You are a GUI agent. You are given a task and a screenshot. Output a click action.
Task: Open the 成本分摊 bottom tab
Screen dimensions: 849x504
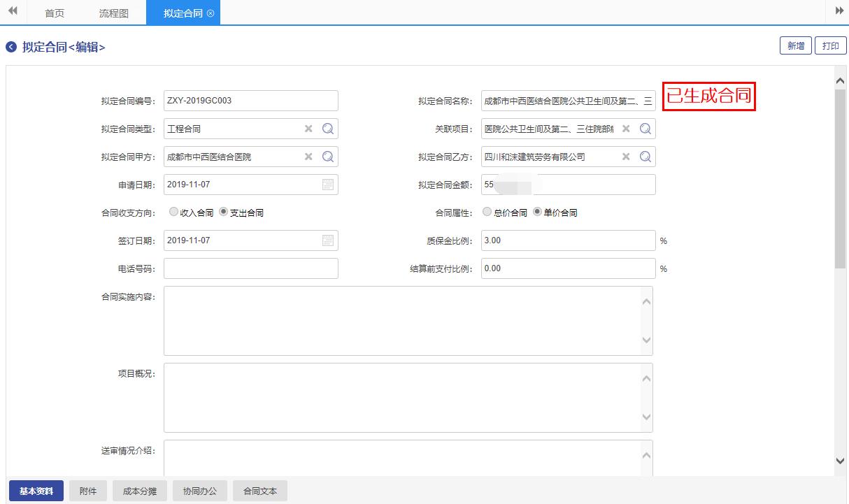pyautogui.click(x=140, y=491)
